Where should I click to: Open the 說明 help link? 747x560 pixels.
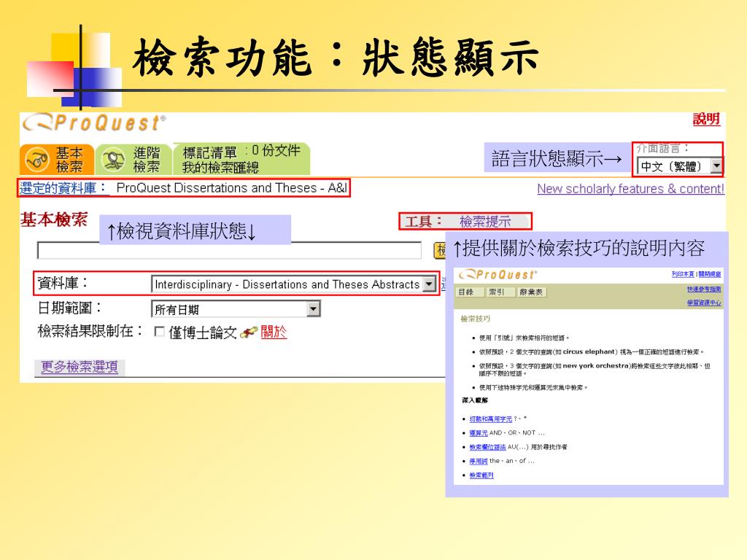[x=706, y=119]
